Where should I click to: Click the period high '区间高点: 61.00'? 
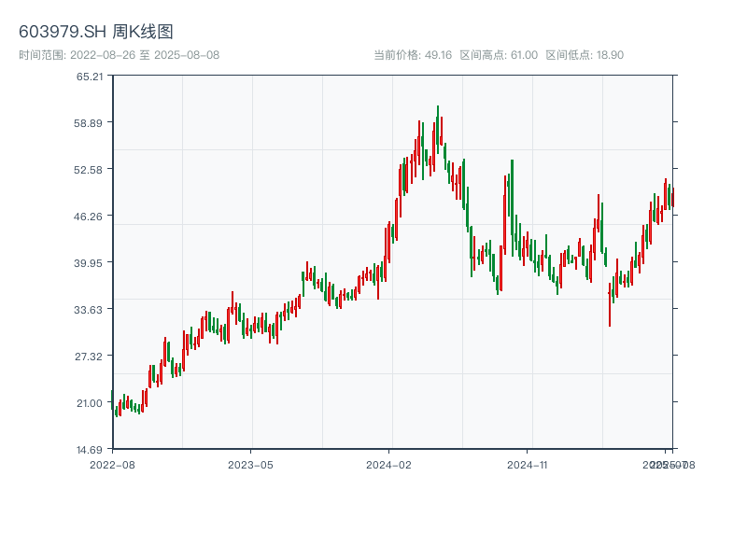click(499, 55)
